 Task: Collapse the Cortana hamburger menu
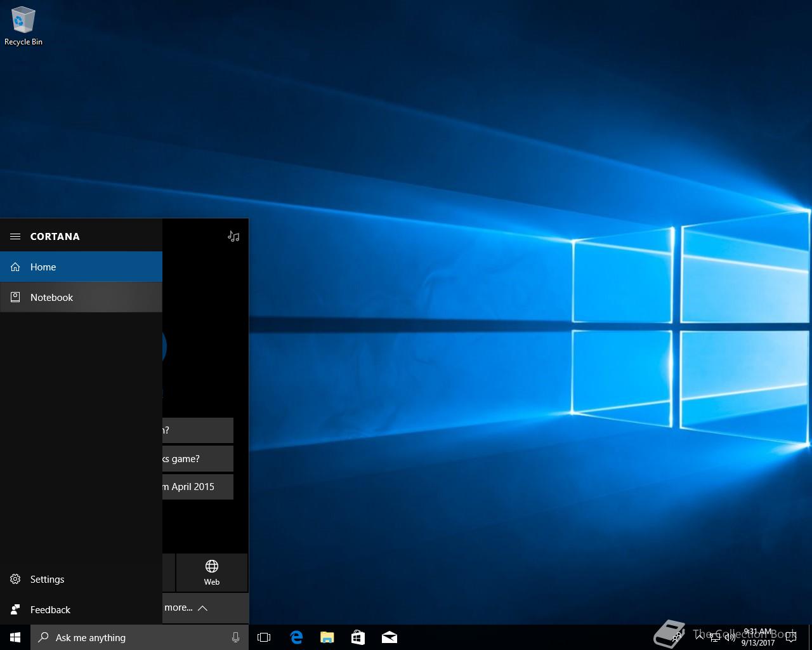(15, 236)
